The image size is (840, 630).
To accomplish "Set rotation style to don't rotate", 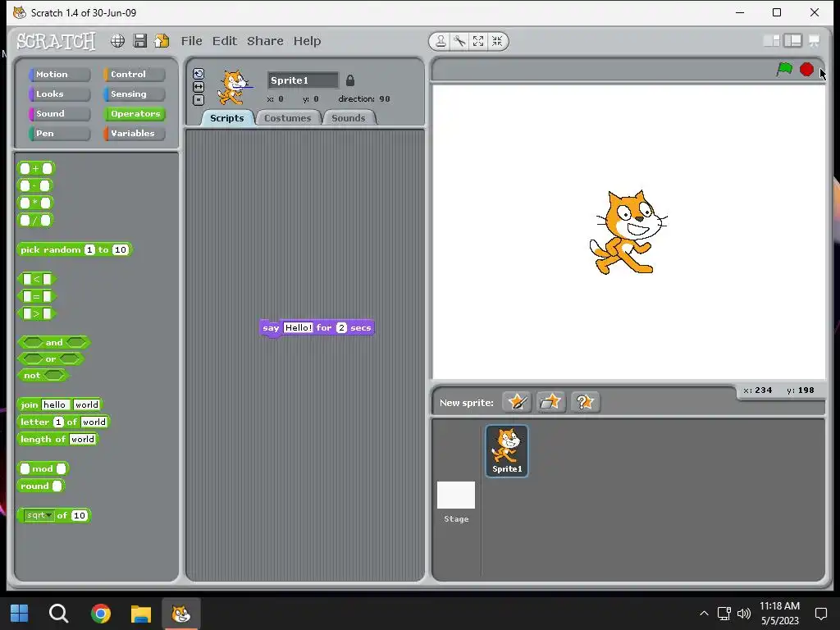I will pos(199,99).
